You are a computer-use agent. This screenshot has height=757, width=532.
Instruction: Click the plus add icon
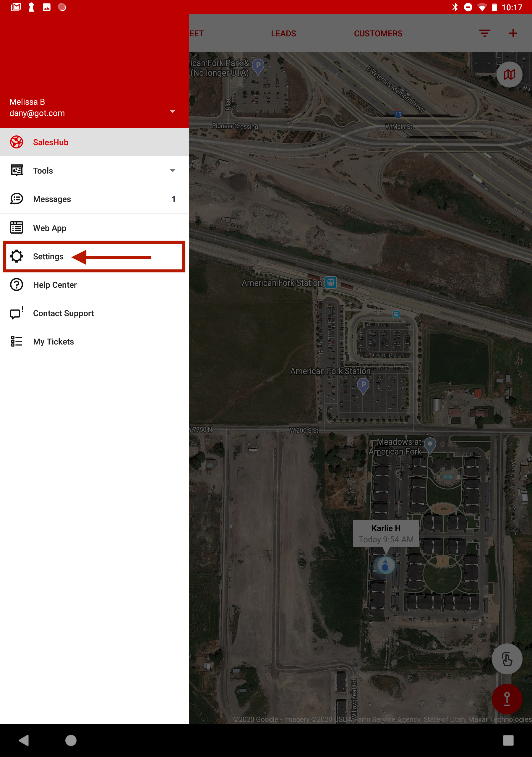(512, 33)
